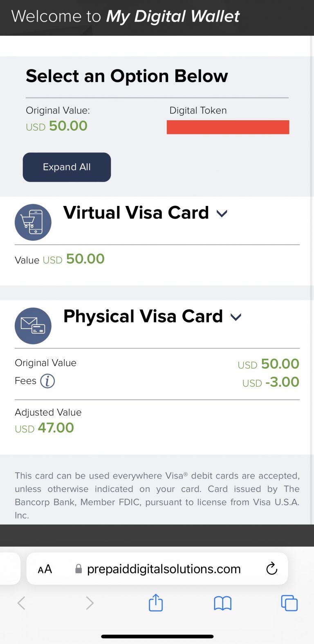Viewport: 314px width, 644px height.
Task: Click the Virtual Visa Card heading
Action: coord(136,213)
